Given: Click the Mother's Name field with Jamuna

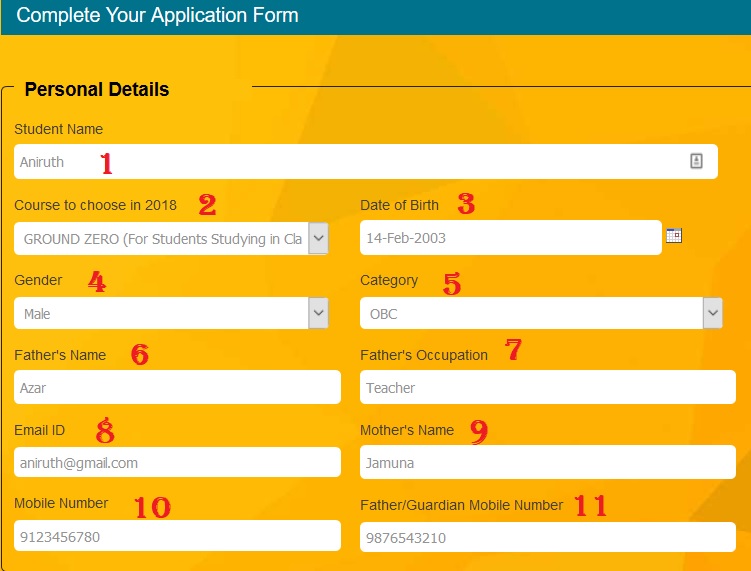Looking at the screenshot, I should pos(547,462).
